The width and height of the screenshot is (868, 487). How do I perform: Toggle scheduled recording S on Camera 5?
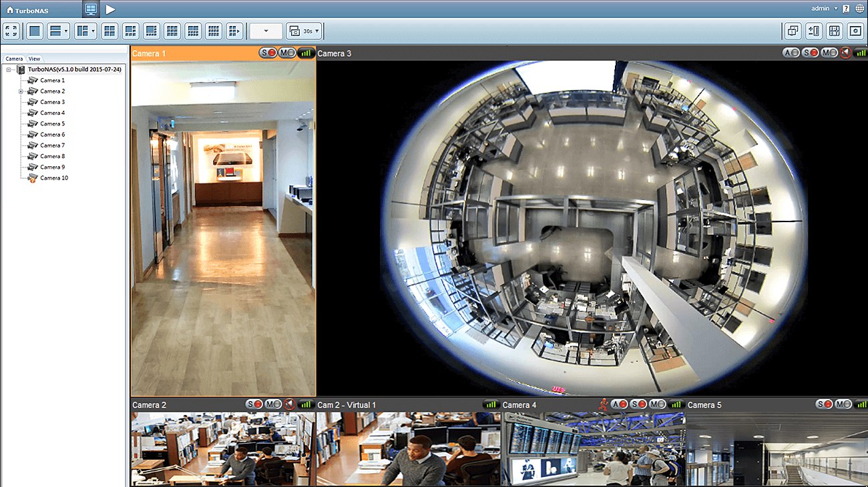(825, 404)
